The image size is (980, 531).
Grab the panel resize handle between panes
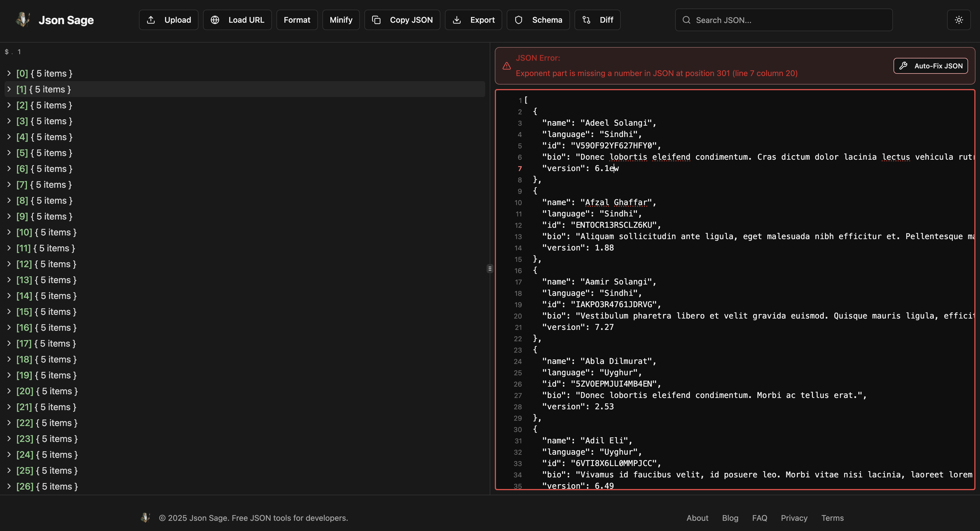point(490,269)
